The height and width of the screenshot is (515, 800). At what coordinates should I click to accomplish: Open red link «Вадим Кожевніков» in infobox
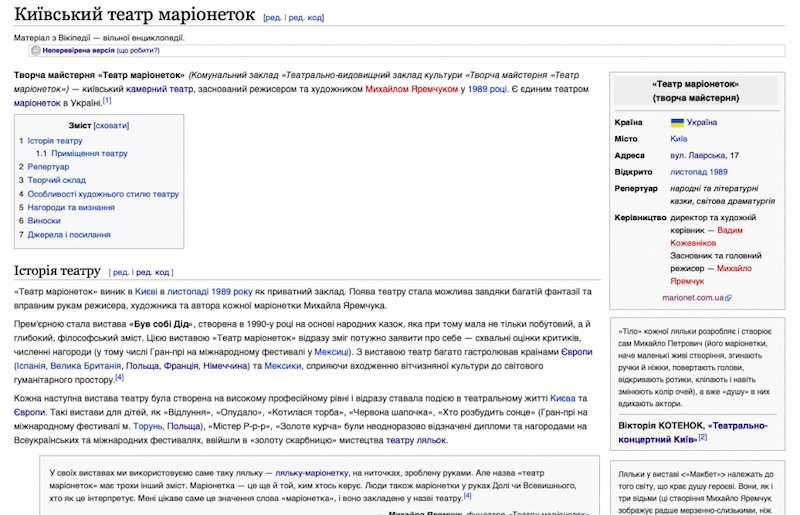point(707,237)
